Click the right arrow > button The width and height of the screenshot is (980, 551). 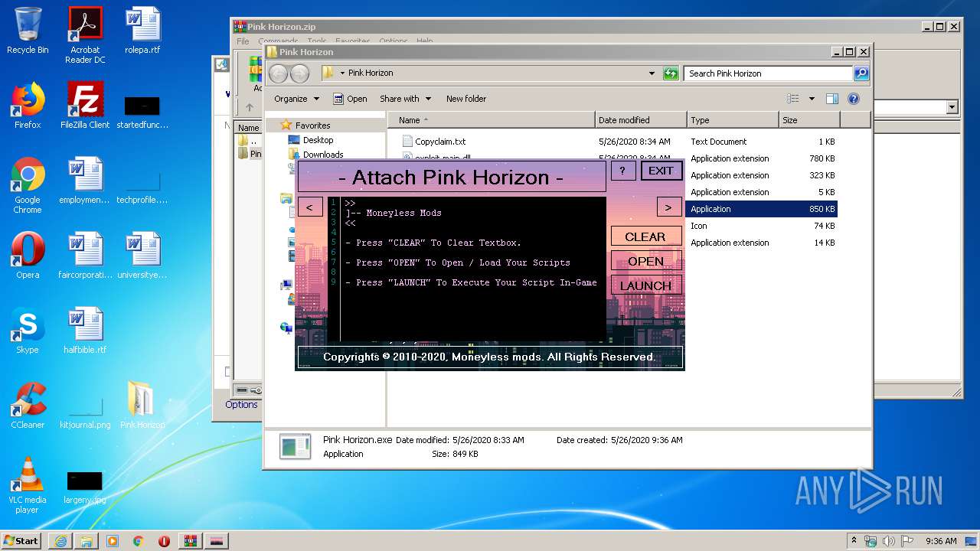(x=668, y=207)
